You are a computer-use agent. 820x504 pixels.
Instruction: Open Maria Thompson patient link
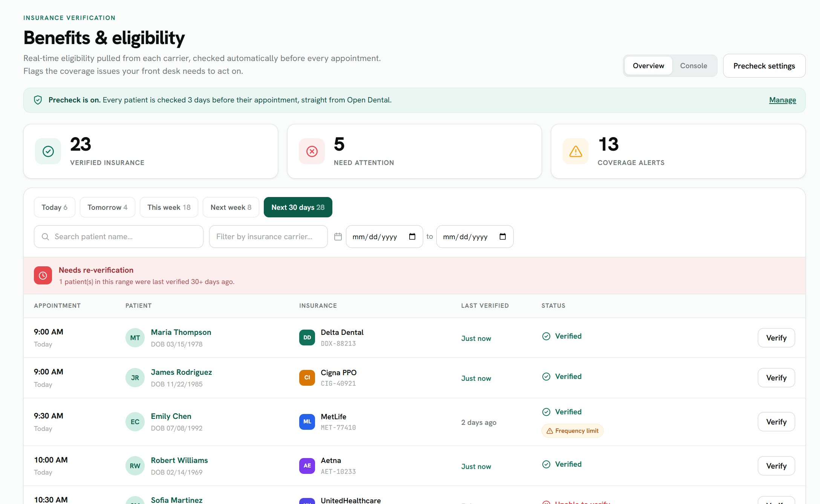181,332
